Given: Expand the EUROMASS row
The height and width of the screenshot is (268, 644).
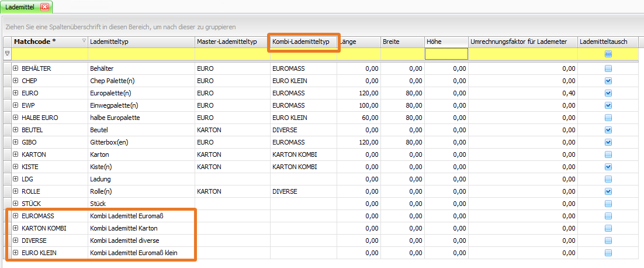Looking at the screenshot, I should click(16, 216).
